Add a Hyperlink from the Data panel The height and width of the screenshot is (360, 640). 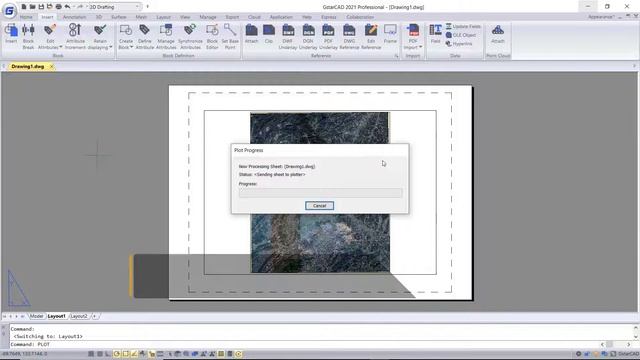pos(459,44)
